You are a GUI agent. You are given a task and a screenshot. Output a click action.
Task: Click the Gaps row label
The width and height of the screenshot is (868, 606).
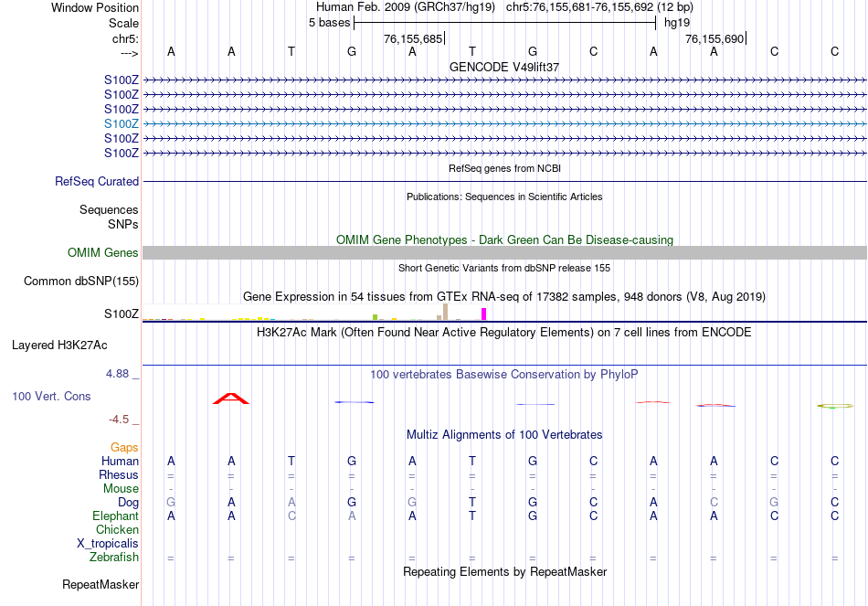(124, 447)
